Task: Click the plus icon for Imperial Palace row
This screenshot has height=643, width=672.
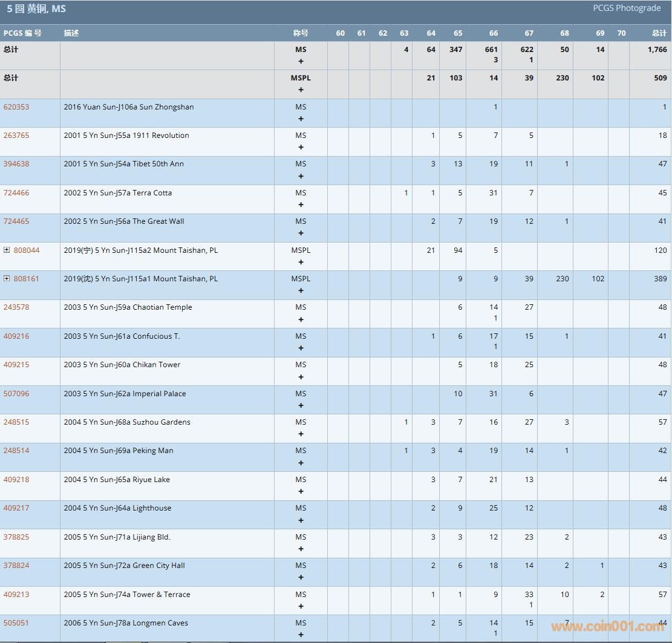Action: tap(301, 405)
